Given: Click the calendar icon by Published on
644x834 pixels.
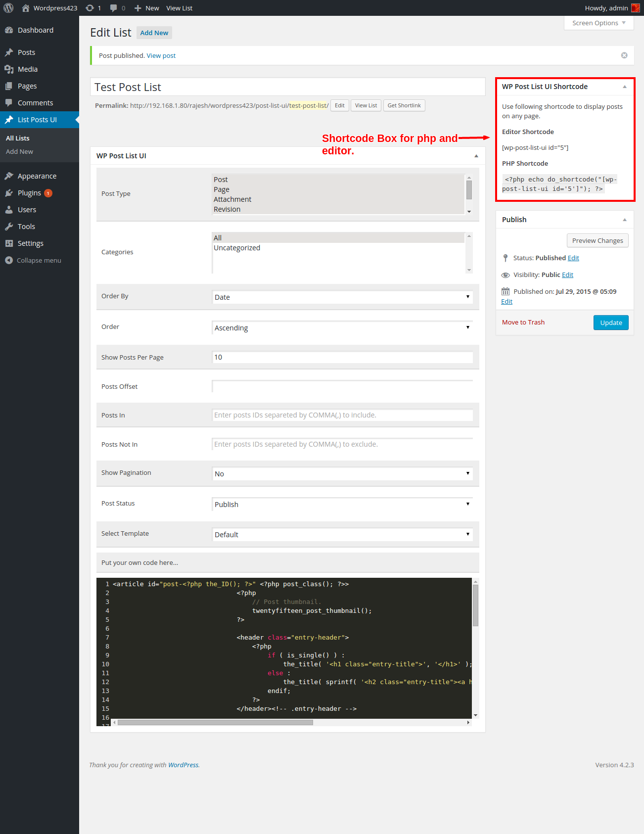Looking at the screenshot, I should [506, 291].
